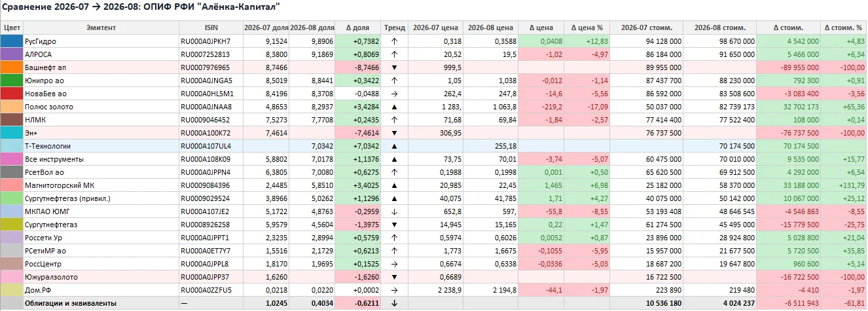The height and width of the screenshot is (311, 868).
Task: Click the purple color swatch for АЛРОСА
Action: click(12, 54)
